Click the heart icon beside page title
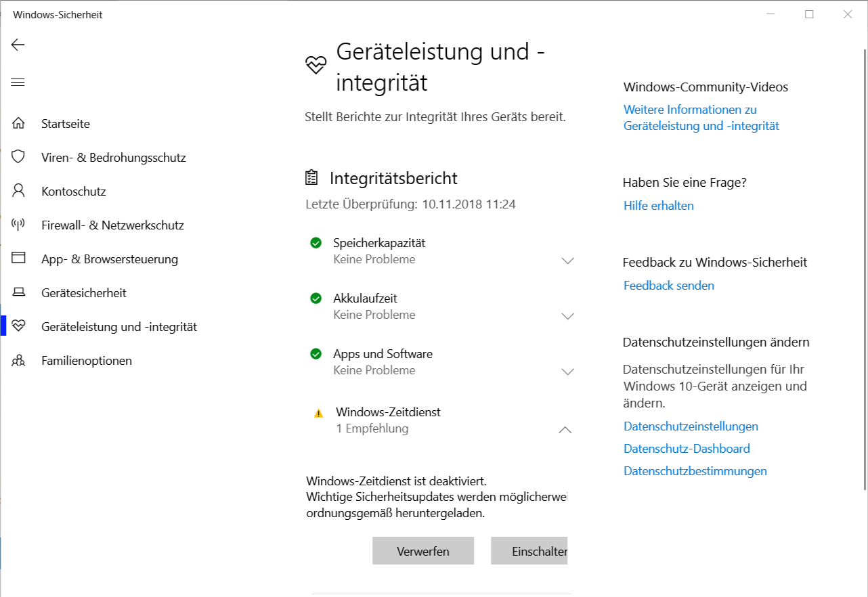Screen dimensions: 868x597 pyautogui.click(x=316, y=64)
